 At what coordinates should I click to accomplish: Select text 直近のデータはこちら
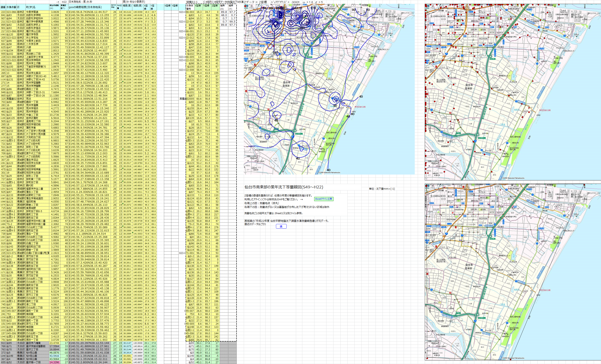[x=255, y=224]
